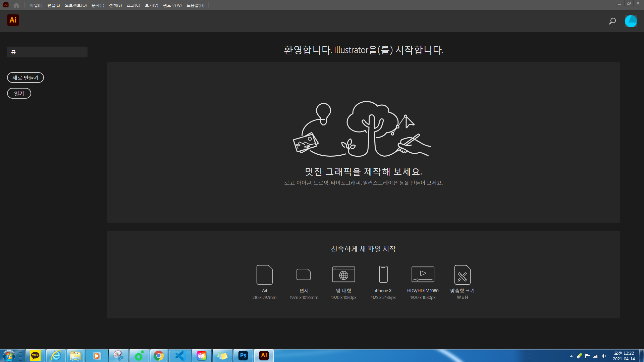The height and width of the screenshot is (362, 644).
Task: Open the Windows Start button
Action: click(x=9, y=356)
